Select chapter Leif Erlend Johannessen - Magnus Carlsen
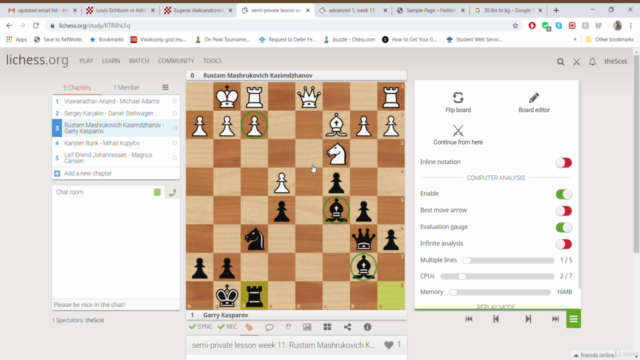Screen dimensions: 640x360 [x=108, y=158]
